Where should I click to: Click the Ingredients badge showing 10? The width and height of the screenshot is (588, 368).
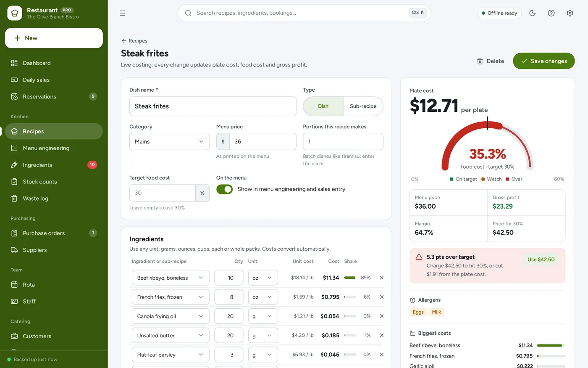pos(92,164)
